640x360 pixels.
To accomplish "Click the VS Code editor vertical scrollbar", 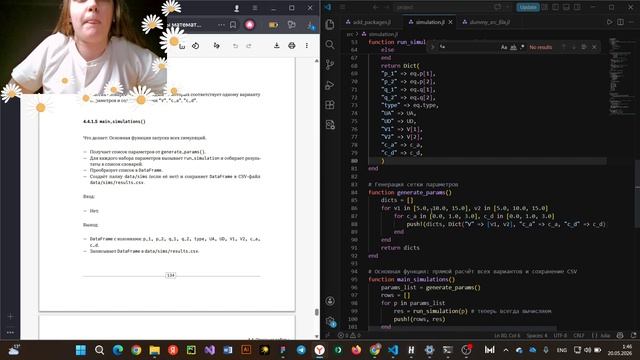I will (637, 194).
